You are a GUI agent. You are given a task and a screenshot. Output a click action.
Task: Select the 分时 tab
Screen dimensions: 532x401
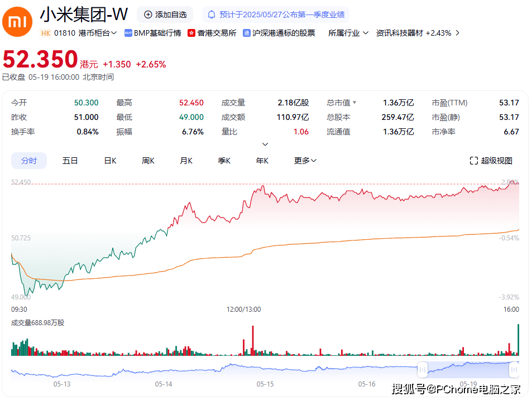tap(29, 161)
